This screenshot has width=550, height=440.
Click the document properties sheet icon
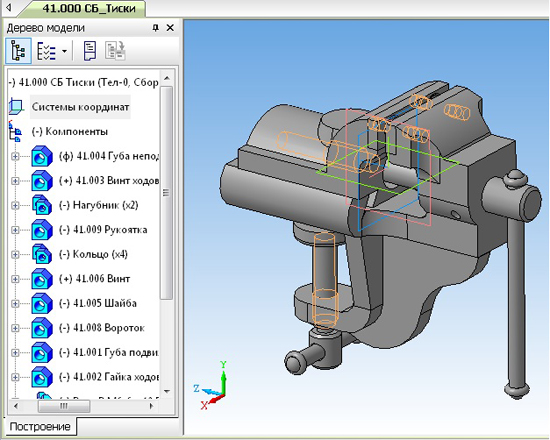coord(90,51)
